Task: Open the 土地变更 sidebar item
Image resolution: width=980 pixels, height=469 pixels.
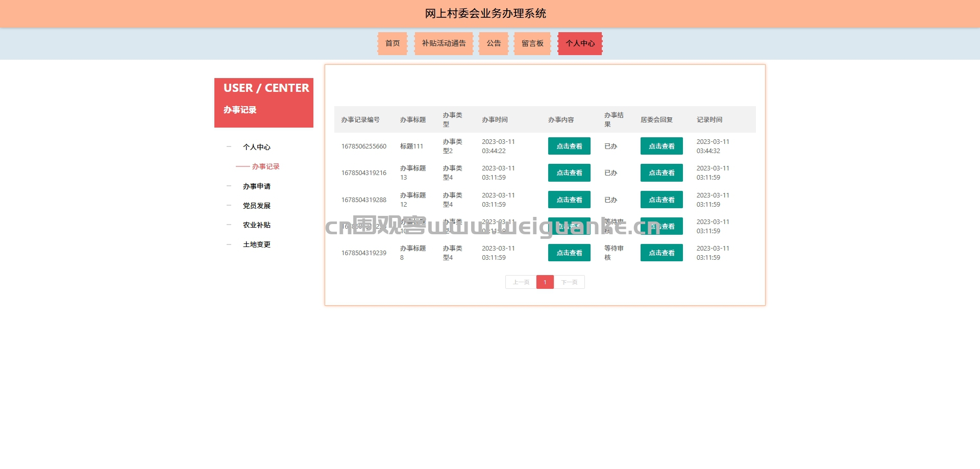Action: (x=257, y=244)
